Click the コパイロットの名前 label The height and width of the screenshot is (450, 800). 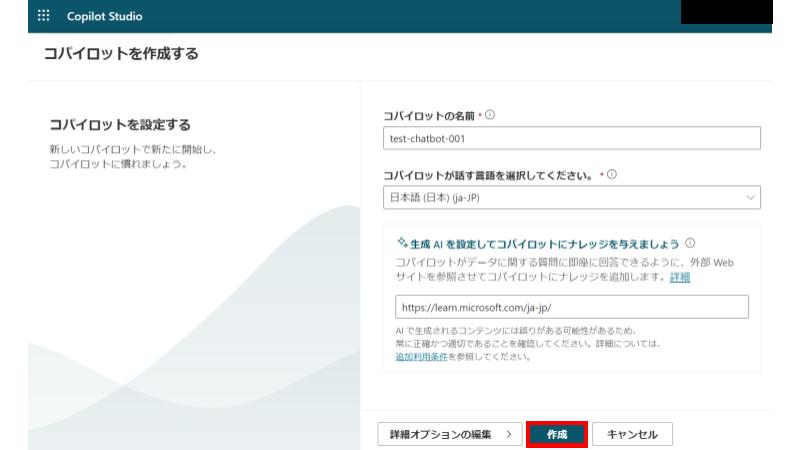coord(429,116)
